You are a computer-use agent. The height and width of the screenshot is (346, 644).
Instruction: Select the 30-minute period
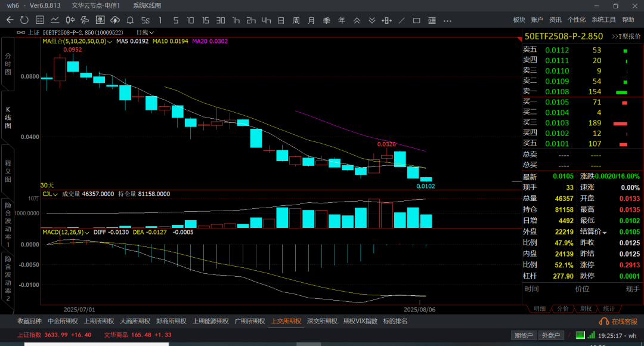pyautogui.click(x=221, y=20)
